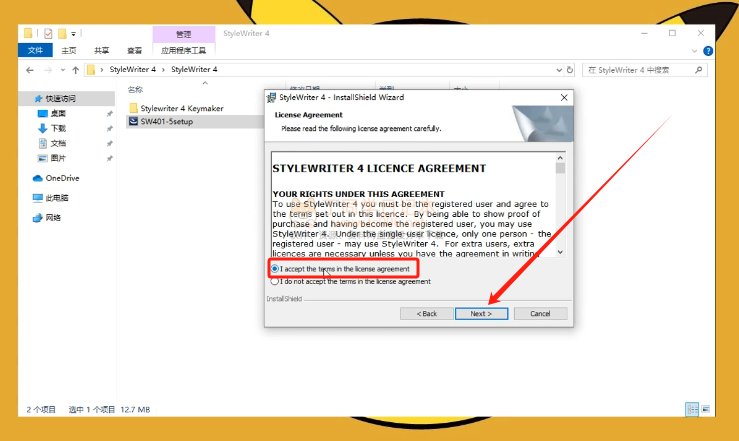
Task: Refresh the Explorer folder view
Action: [570, 70]
